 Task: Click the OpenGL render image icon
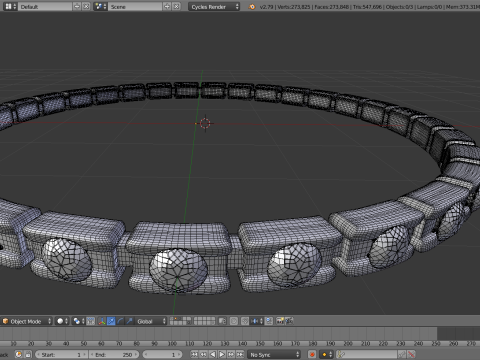click(280, 321)
